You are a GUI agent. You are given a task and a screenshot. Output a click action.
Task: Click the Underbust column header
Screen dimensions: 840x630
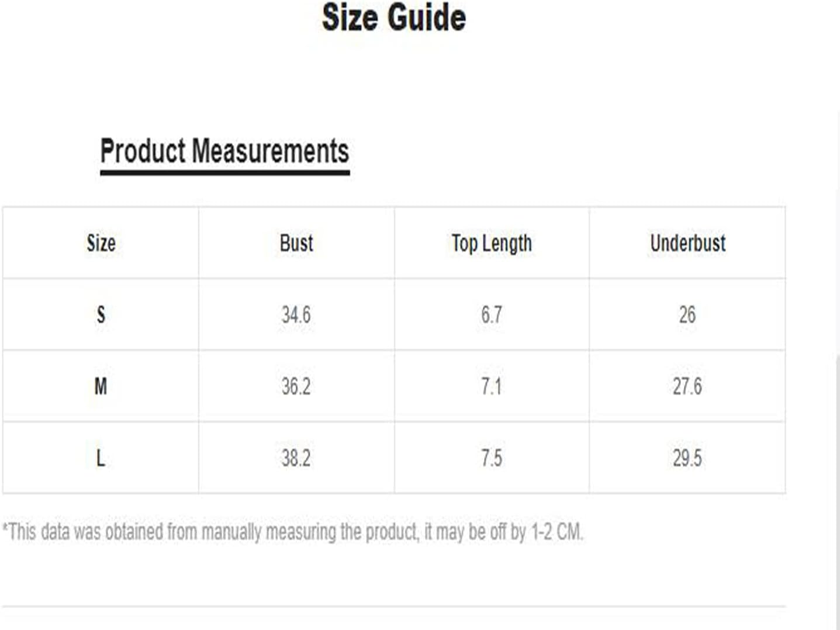click(x=688, y=243)
